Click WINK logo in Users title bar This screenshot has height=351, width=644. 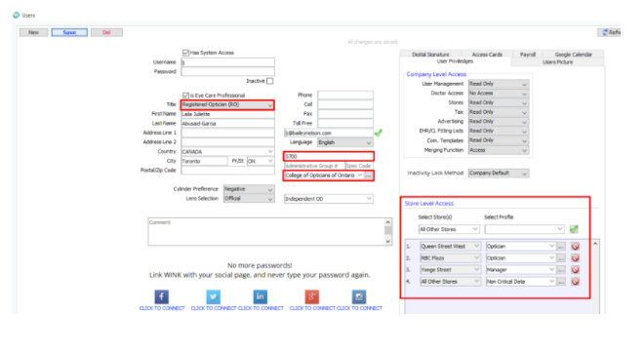[x=16, y=16]
